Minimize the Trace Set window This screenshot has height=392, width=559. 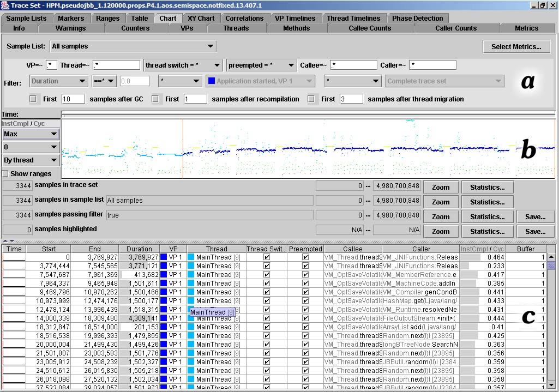(533, 5)
